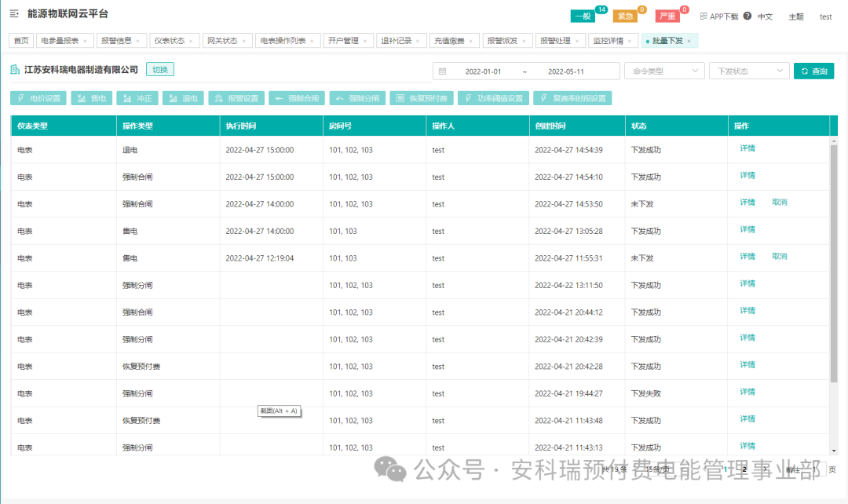This screenshot has height=504, width=848.
Task: Click the 恢复预付费 toolbar button
Action: tap(422, 98)
